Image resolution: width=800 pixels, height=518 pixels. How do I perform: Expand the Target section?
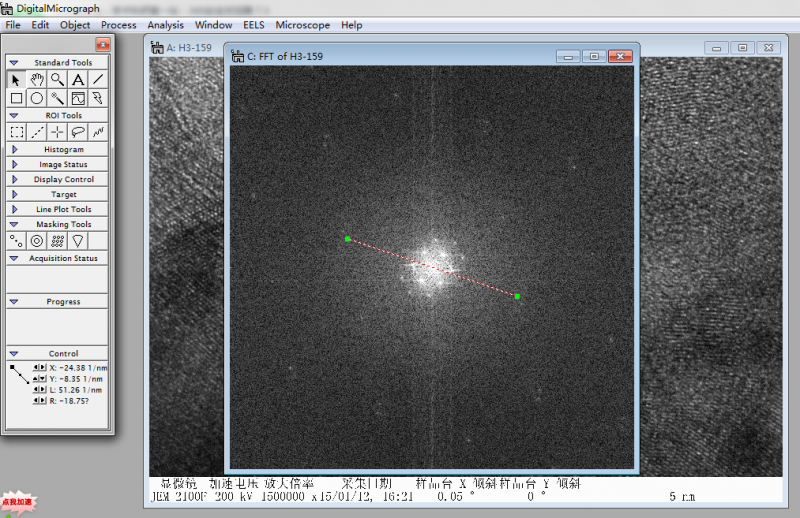click(x=14, y=194)
